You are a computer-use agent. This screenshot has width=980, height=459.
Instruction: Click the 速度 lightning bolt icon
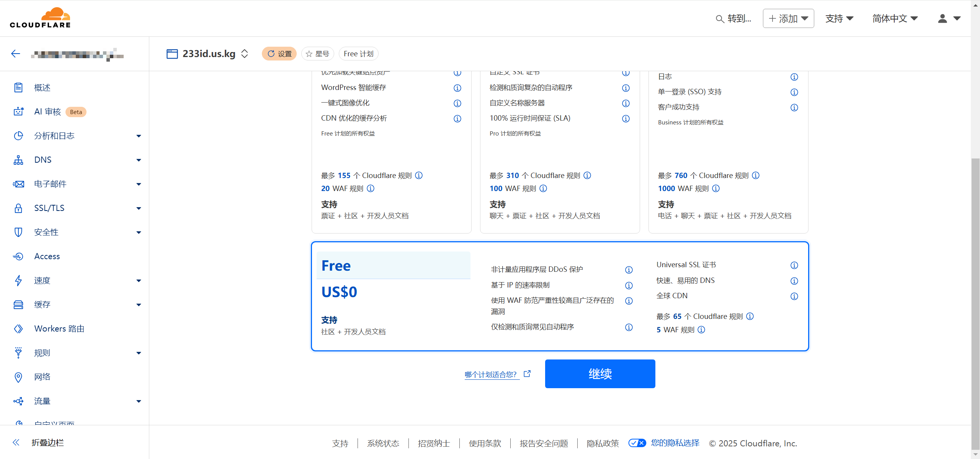click(x=18, y=281)
